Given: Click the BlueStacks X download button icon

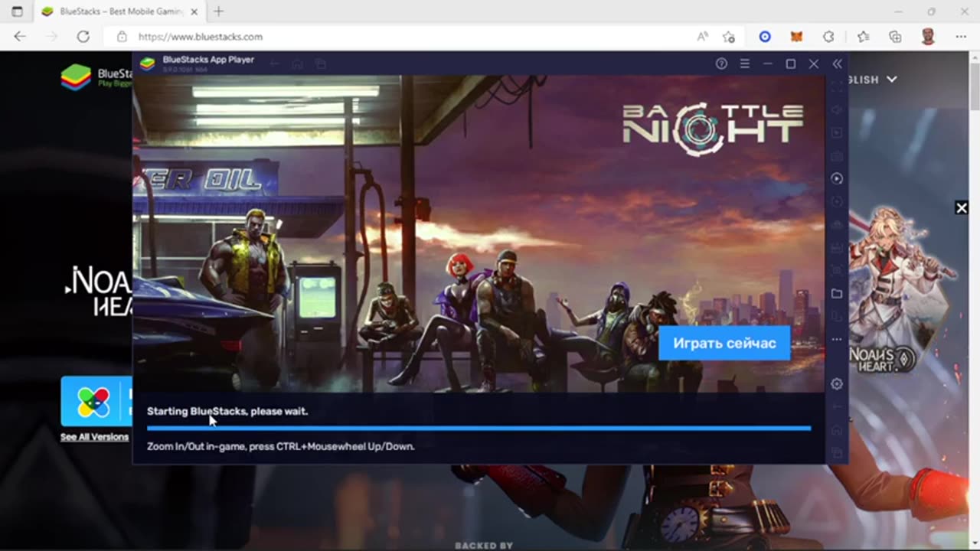Looking at the screenshot, I should pos(93,401).
